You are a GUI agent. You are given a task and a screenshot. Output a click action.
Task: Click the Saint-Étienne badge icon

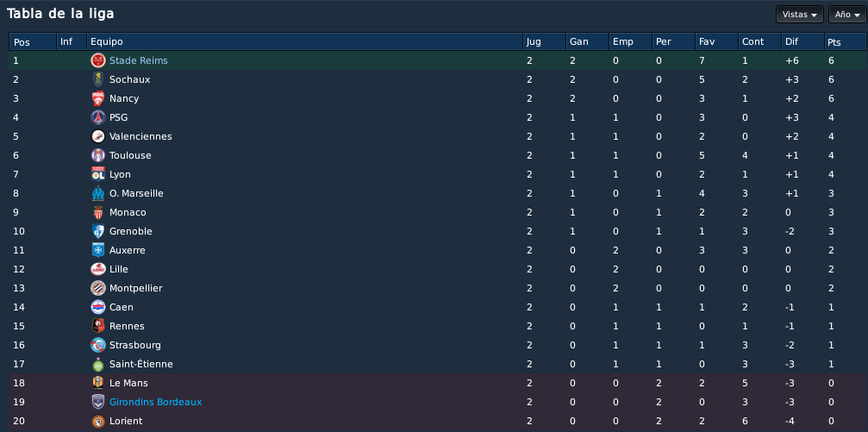(x=98, y=364)
